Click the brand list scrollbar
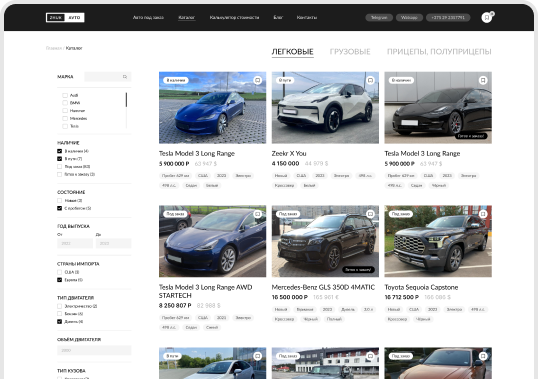This screenshot has height=379, width=538. pos(126,100)
